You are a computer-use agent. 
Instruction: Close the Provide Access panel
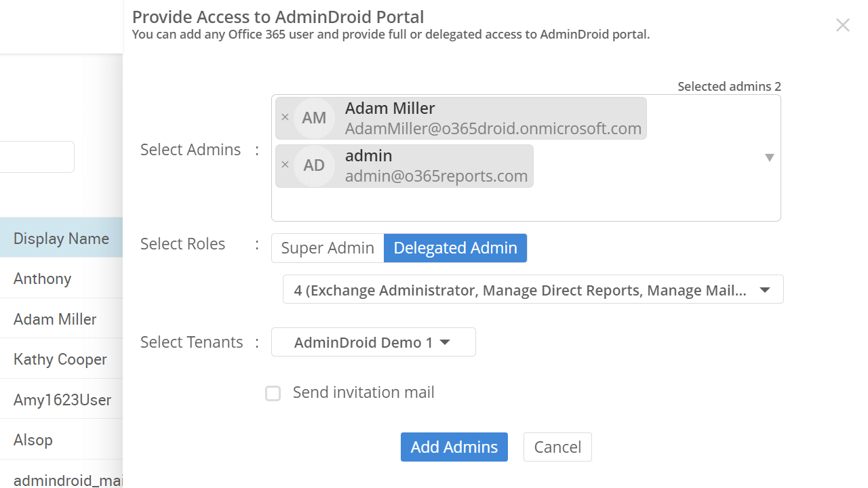842,26
